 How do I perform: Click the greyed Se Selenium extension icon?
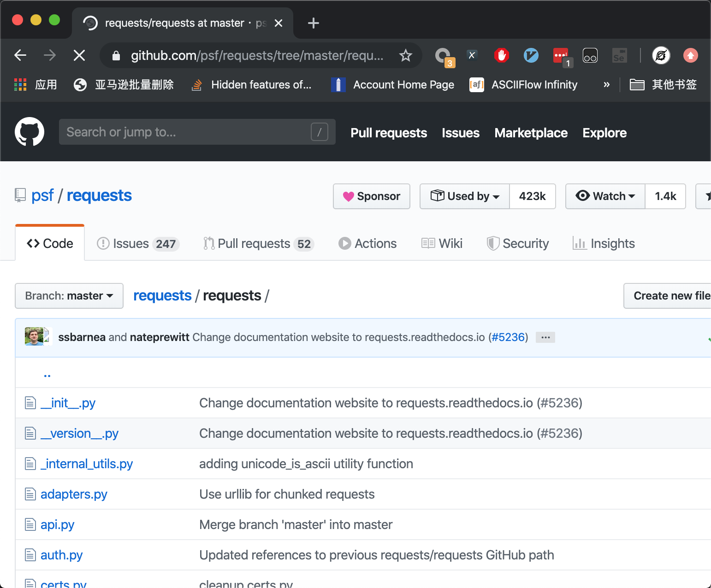619,55
